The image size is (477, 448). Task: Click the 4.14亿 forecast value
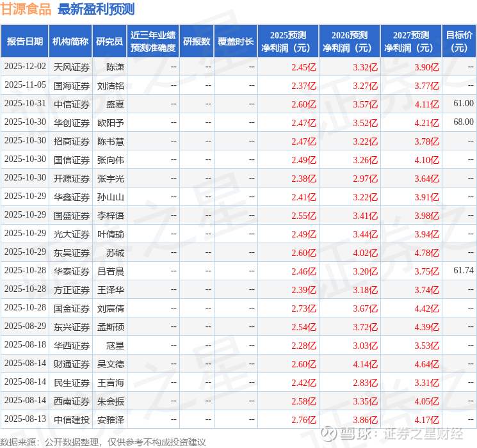click(365, 364)
